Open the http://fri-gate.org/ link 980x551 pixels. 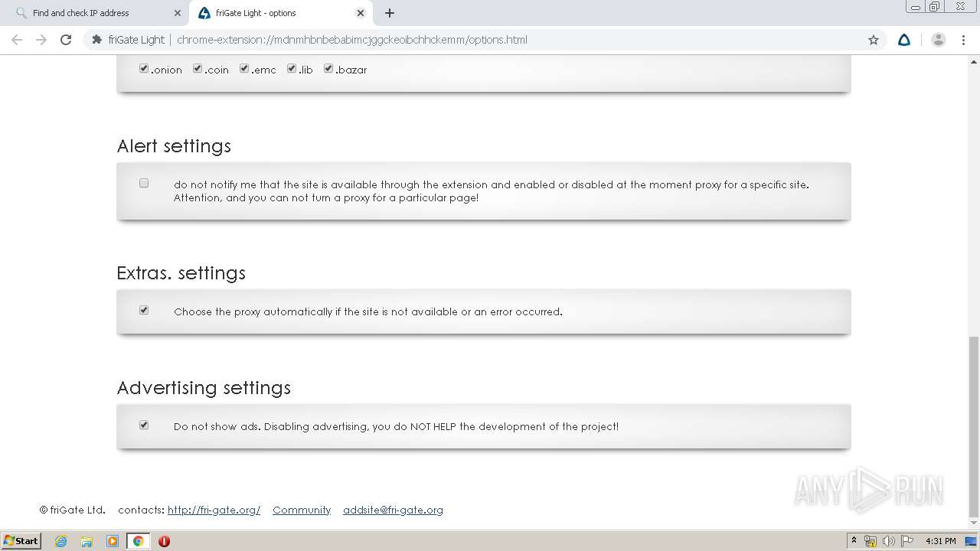click(214, 510)
